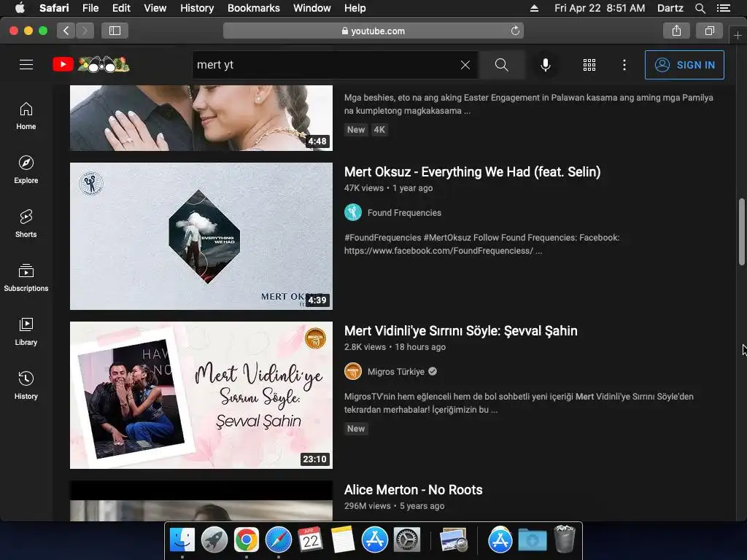The height and width of the screenshot is (560, 747).
Task: Open Google Chrome from the dock
Action: [247, 540]
